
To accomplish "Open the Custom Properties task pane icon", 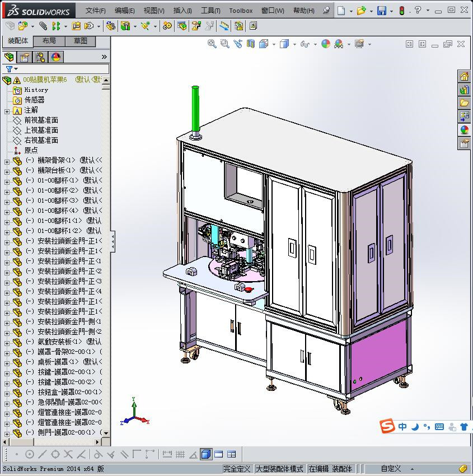I will [464, 143].
